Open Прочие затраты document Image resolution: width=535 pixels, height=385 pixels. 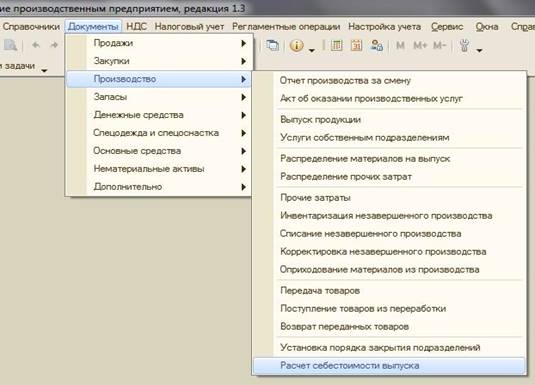(389, 198)
